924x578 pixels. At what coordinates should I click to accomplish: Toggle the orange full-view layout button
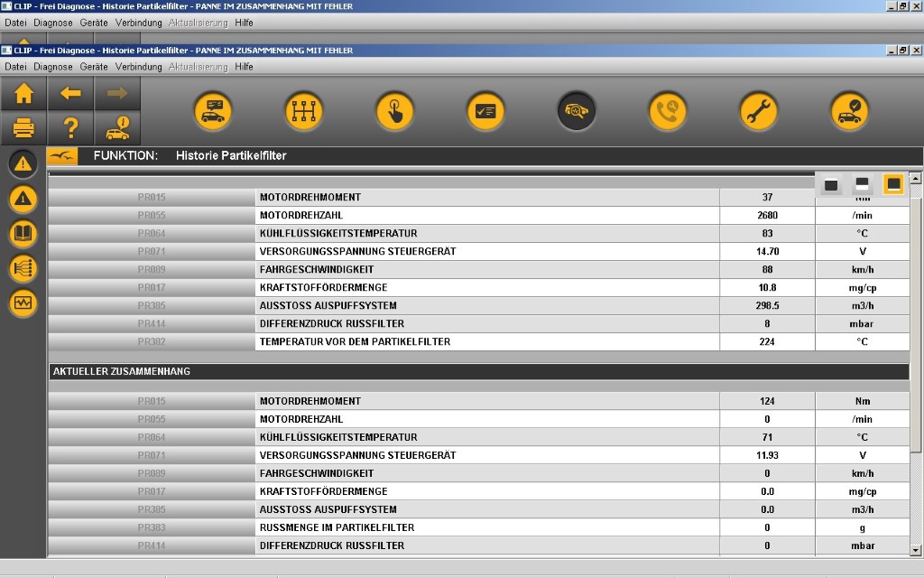click(893, 184)
